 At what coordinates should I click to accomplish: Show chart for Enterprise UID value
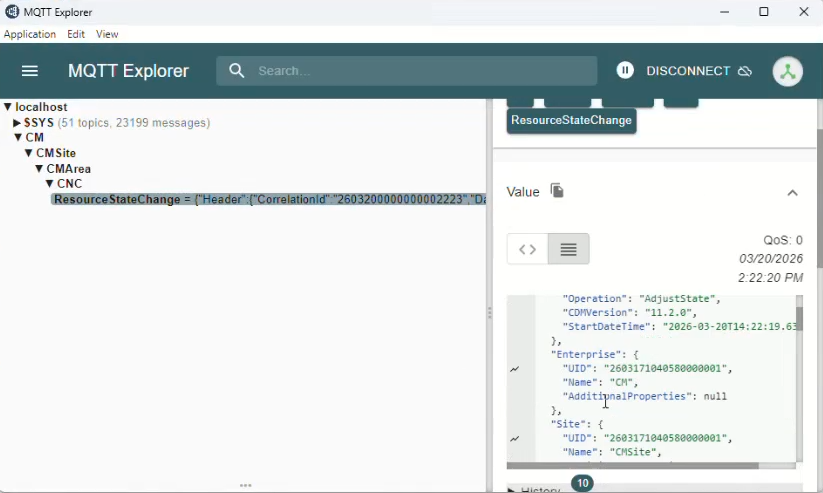(515, 368)
